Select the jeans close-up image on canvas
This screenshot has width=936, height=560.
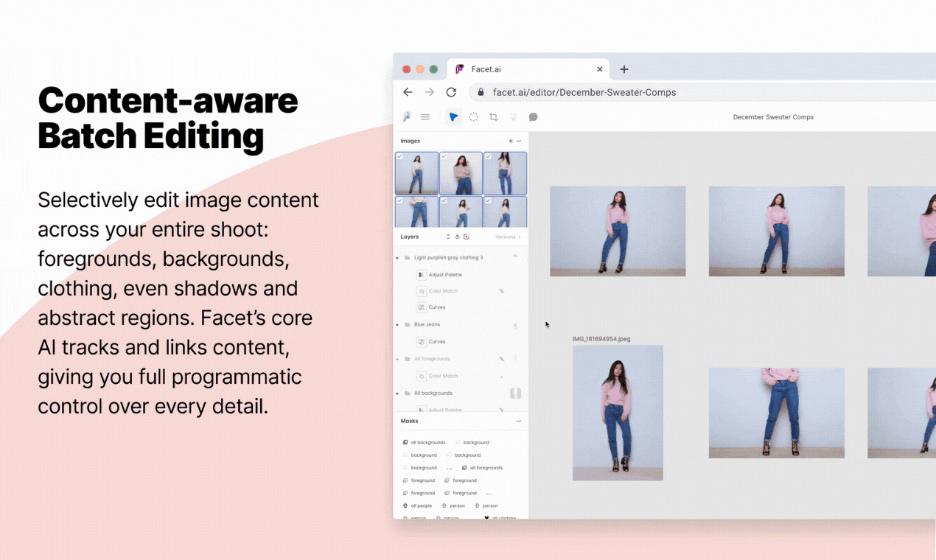pos(777,413)
